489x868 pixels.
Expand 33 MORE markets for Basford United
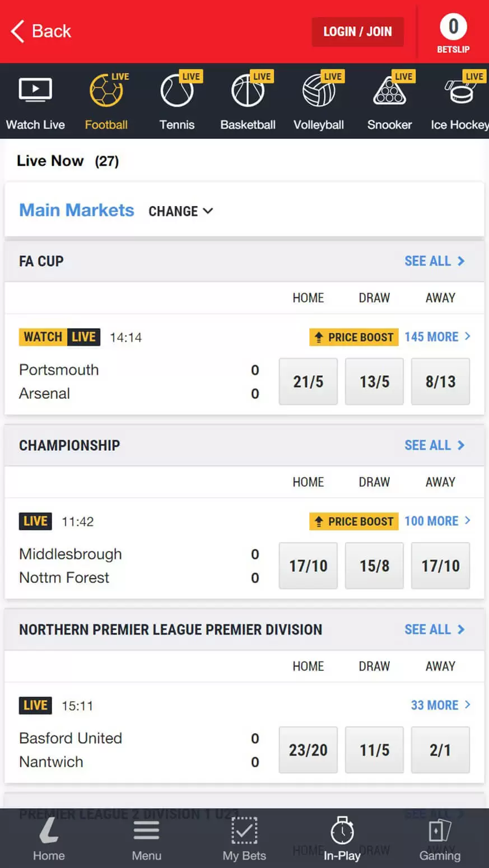click(440, 705)
